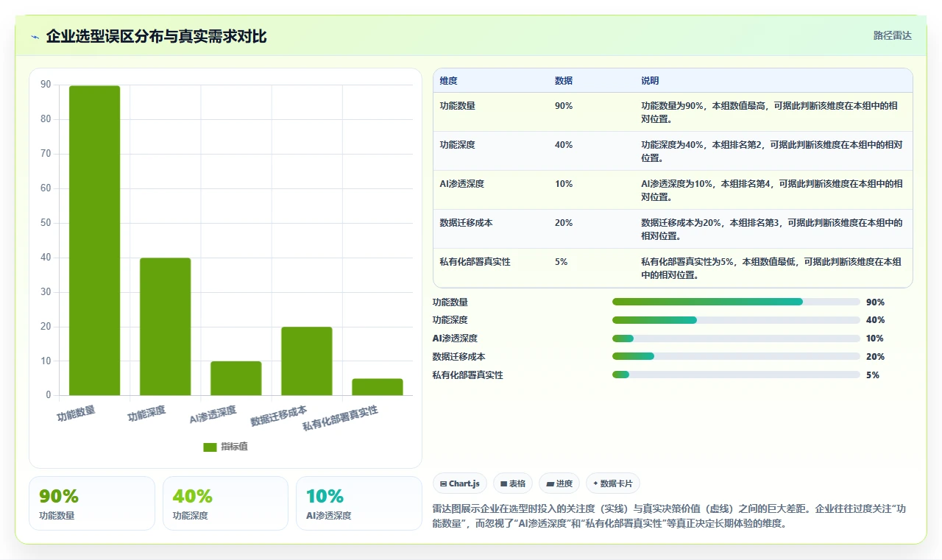
Task: Toggle the 指标值 legend swatch
Action: 210,447
